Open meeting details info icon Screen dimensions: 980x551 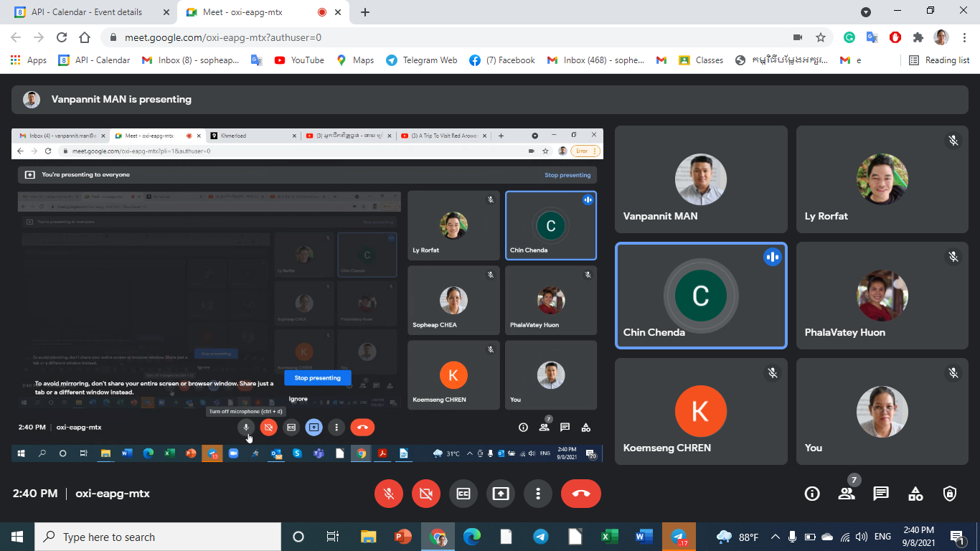812,494
